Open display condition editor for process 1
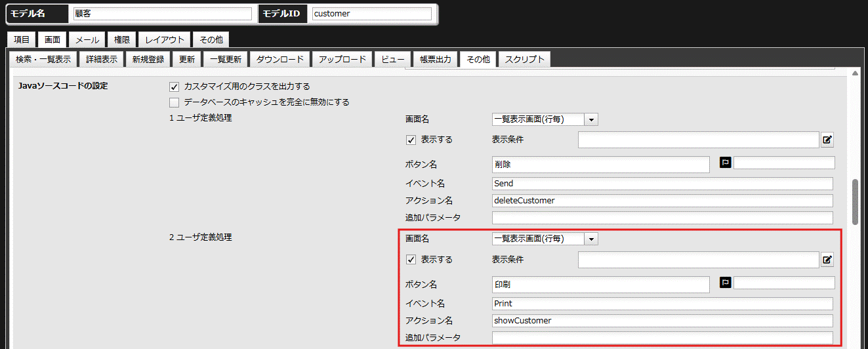The image size is (868, 349). point(827,140)
